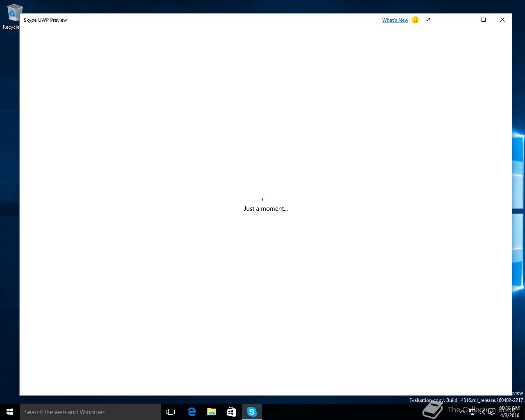Open the Windows Start menu
525x420 pixels.
coord(10,412)
